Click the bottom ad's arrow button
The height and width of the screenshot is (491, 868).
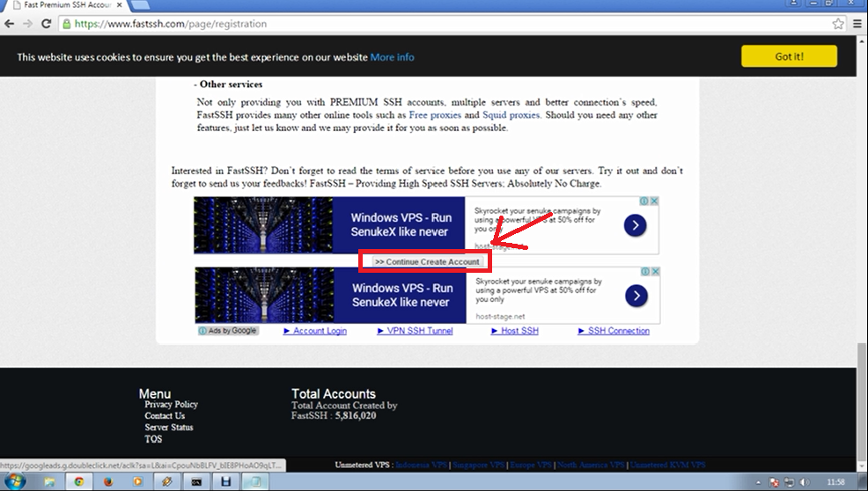point(636,296)
